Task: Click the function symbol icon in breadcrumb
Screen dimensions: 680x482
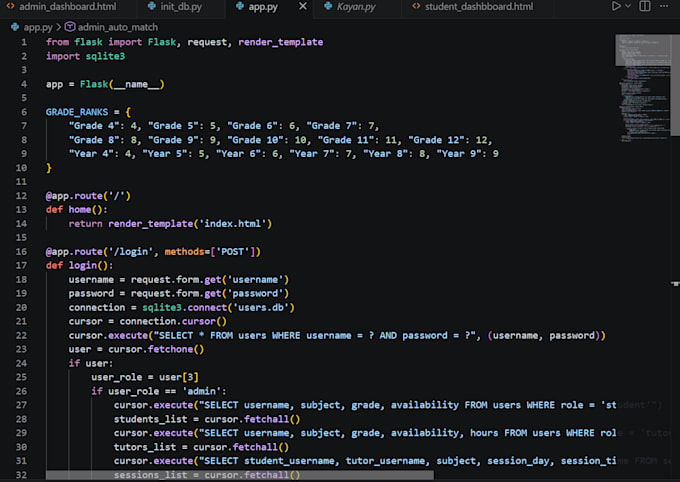Action: (x=69, y=27)
